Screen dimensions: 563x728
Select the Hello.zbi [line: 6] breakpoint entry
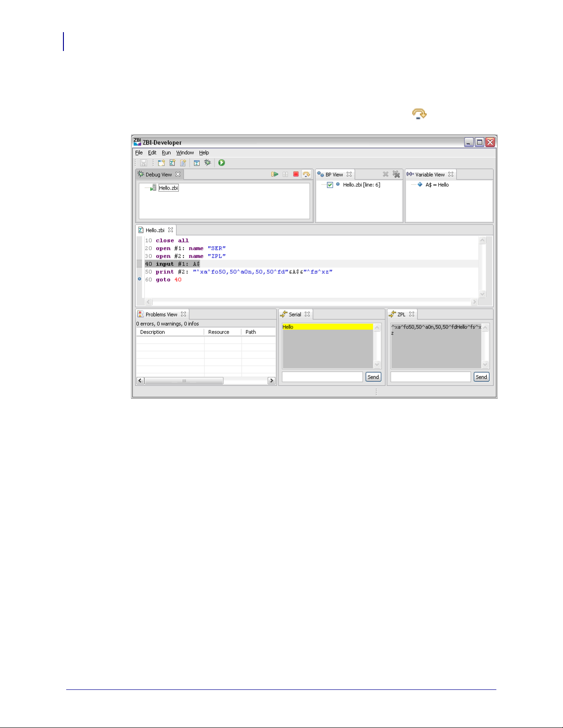click(362, 185)
